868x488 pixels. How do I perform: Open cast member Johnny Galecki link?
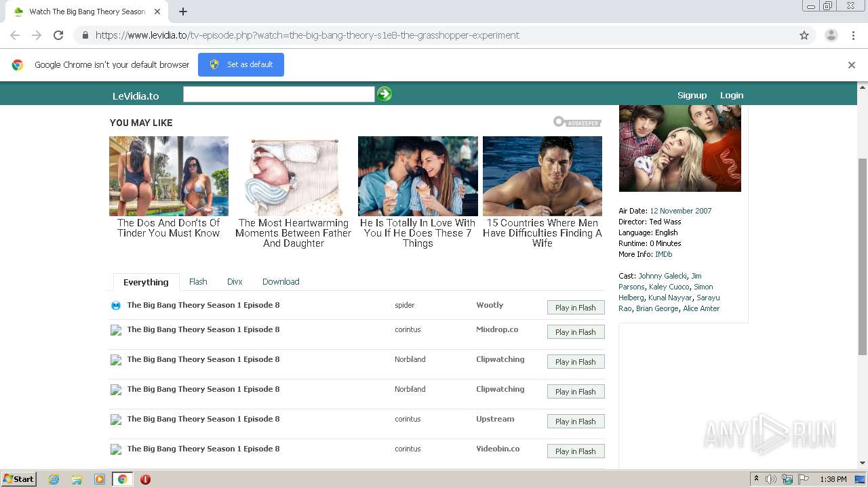(x=663, y=276)
